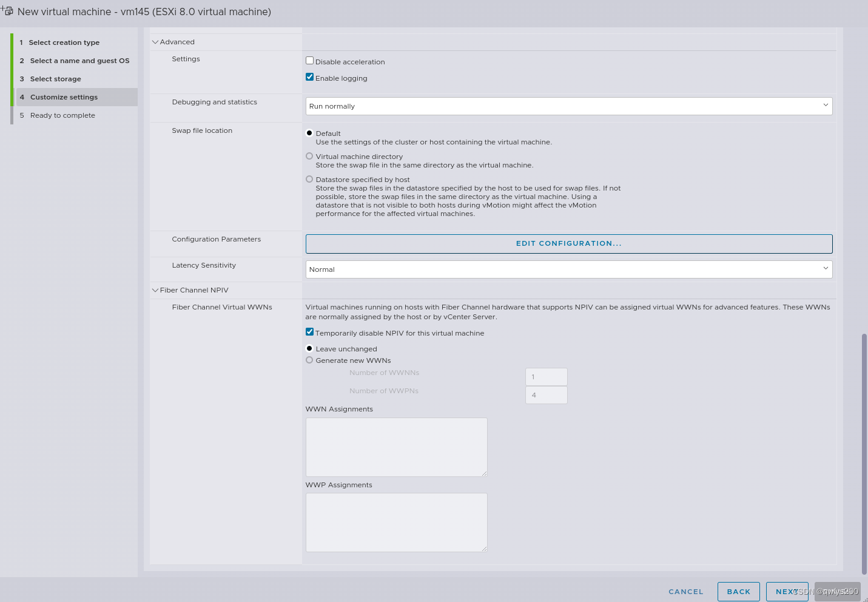Click the WWP Assignments resize handle
868x602 pixels.
coord(484,549)
